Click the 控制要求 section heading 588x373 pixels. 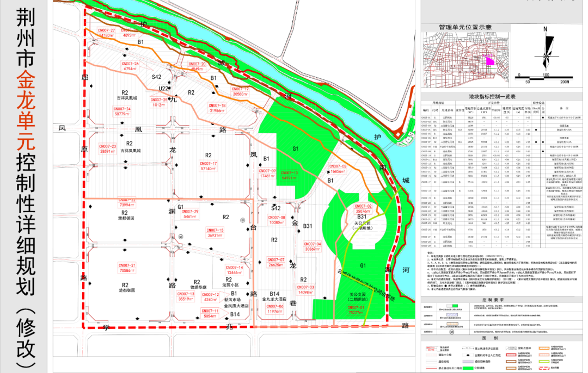pos(493,300)
